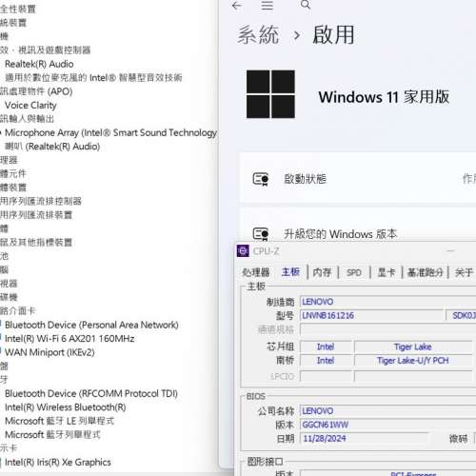Open the 啟動狀態 row
This screenshot has width=476, height=476.
click(x=358, y=177)
